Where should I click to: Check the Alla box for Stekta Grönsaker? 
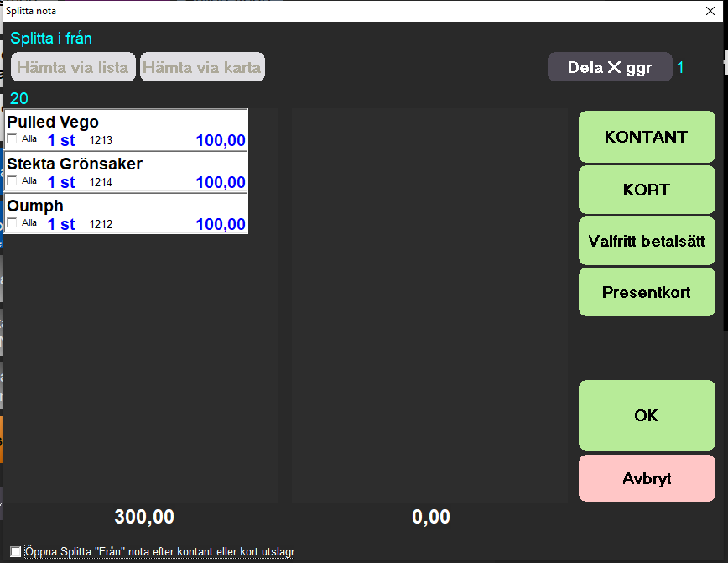click(12, 181)
